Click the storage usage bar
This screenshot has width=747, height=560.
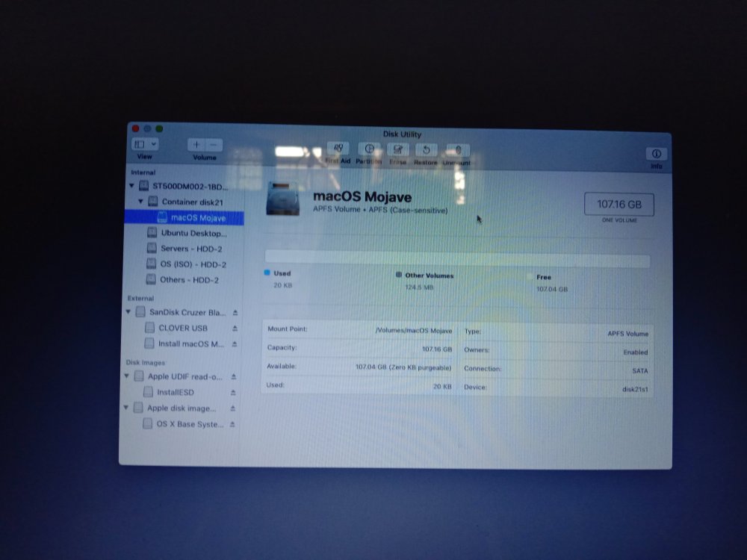click(x=457, y=258)
